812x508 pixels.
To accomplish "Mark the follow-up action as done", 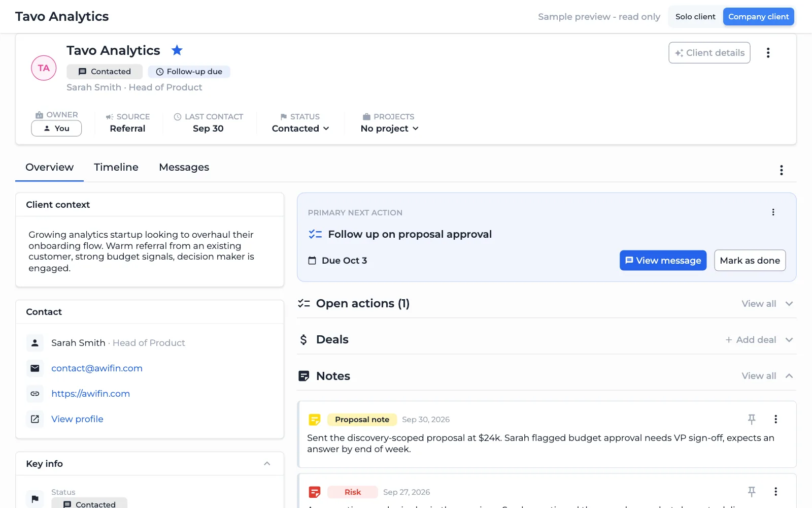I will [x=750, y=261].
